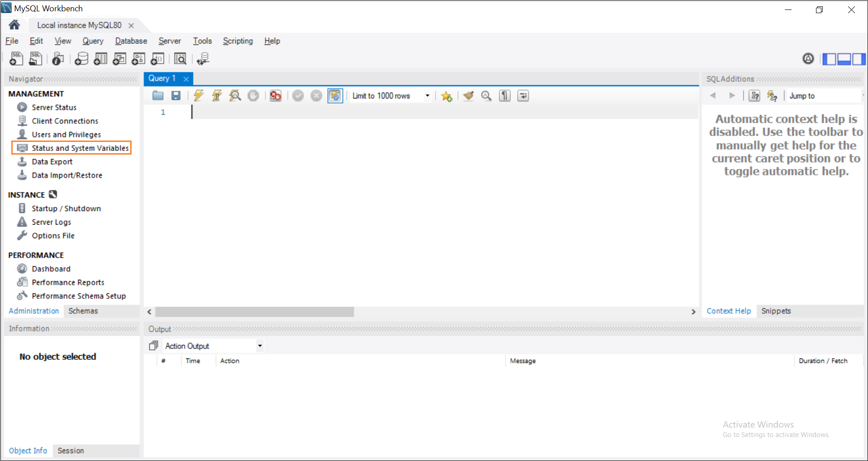
Task: Open an SQL script file in new tab
Action: tap(36, 59)
